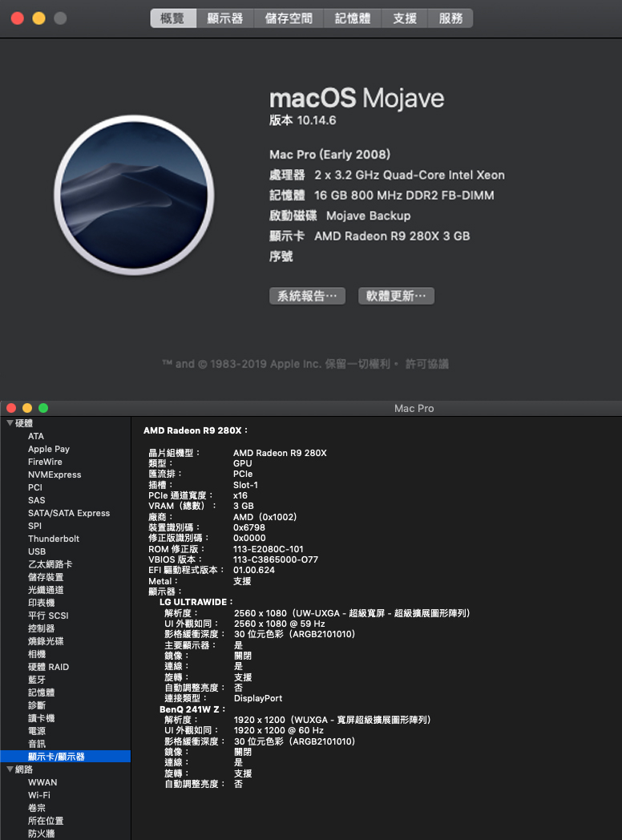Collapse the 硬體 tree section

[x=10, y=423]
